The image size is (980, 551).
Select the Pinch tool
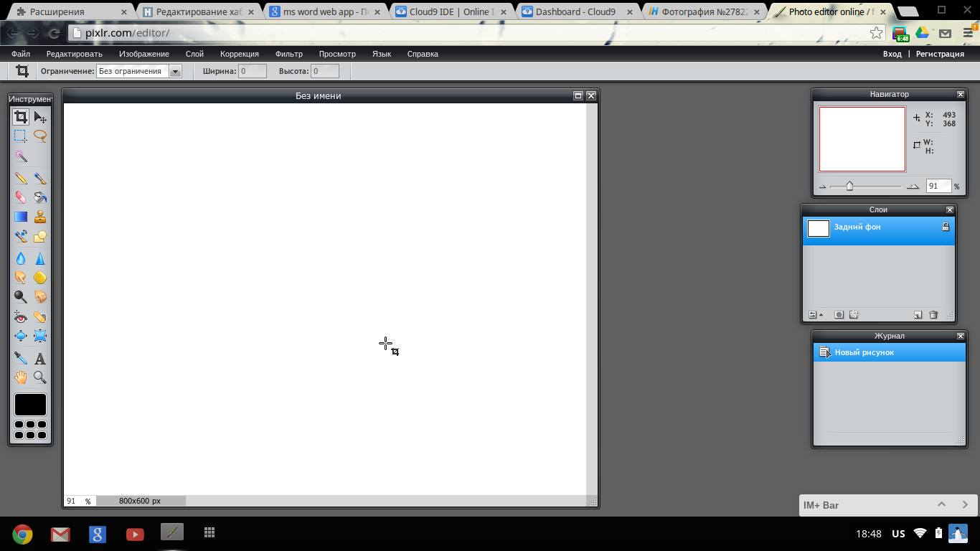[40, 336]
